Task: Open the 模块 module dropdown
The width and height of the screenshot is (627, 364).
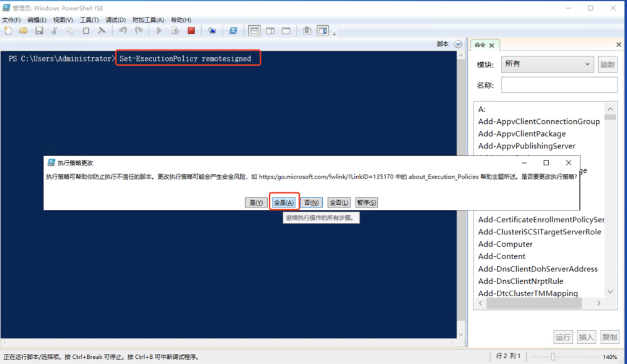Action: point(548,64)
